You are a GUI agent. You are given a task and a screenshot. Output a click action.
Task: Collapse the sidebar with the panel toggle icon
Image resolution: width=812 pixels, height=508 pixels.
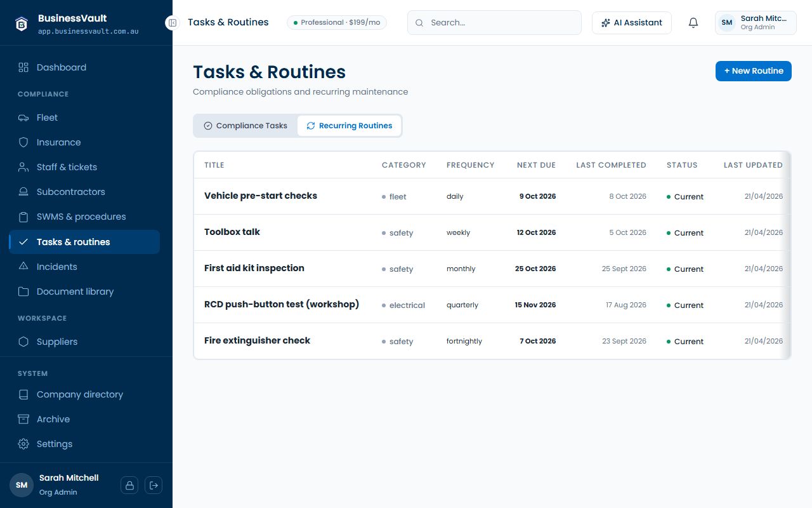point(172,23)
